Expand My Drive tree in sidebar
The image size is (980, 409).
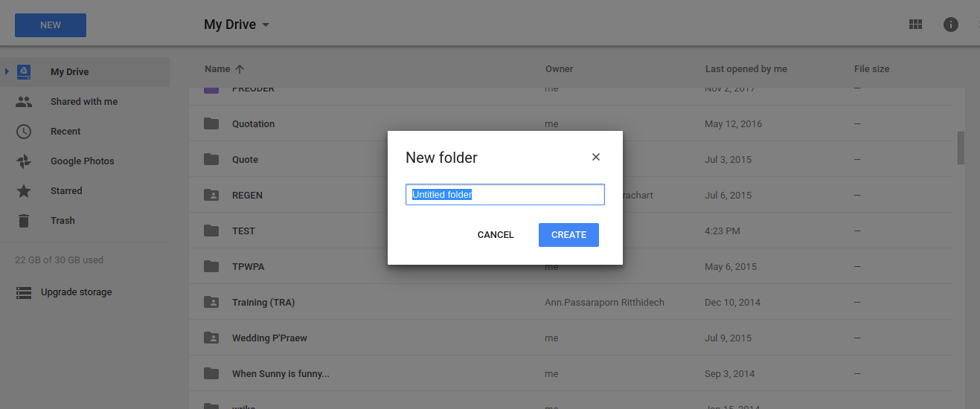pyautogui.click(x=7, y=72)
